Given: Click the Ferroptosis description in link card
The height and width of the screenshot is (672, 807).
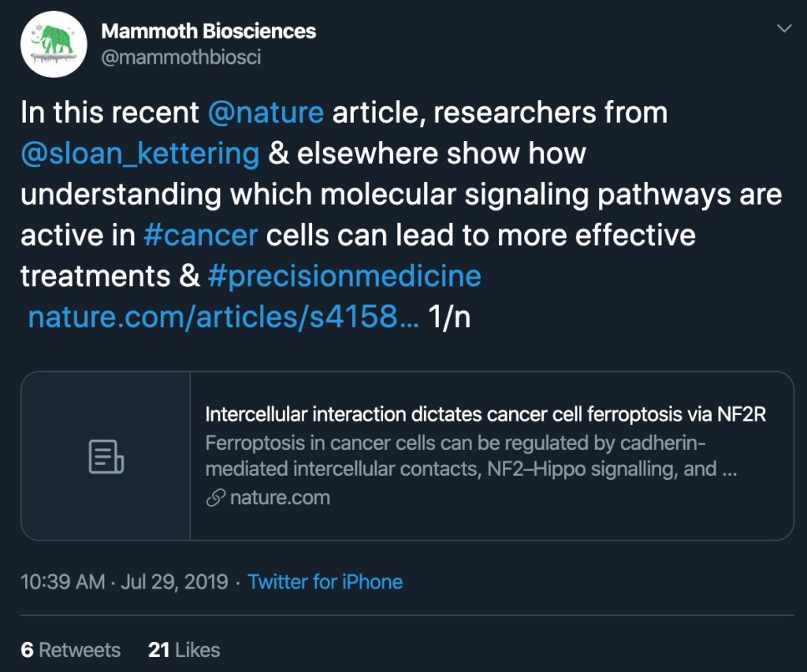Looking at the screenshot, I should pyautogui.click(x=471, y=456).
